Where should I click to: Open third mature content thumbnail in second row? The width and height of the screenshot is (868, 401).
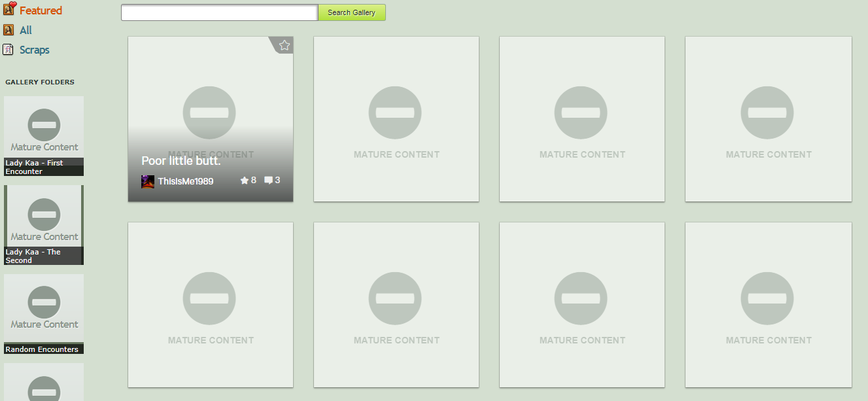coord(582,305)
